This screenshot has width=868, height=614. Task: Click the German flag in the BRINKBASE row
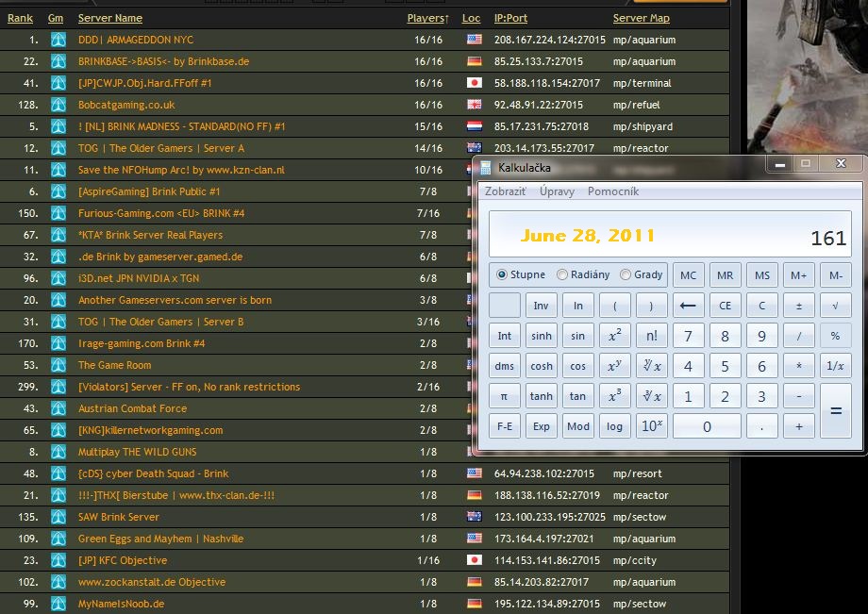pyautogui.click(x=474, y=61)
